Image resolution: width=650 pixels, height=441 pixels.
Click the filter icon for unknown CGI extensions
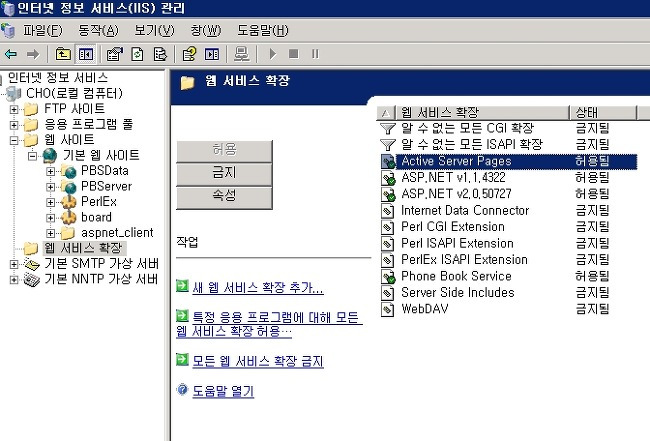click(x=388, y=128)
